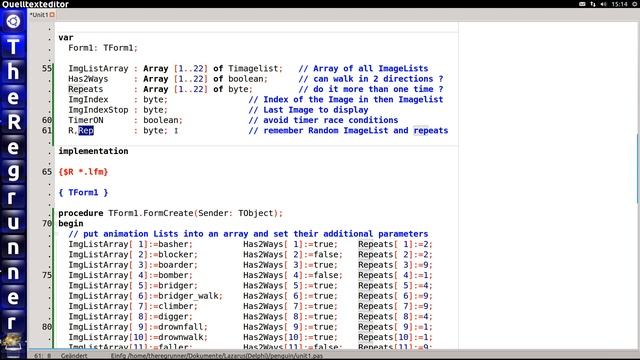The width and height of the screenshot is (640, 360).
Task: Click the '{$R *.lfm}' directive
Action: [83, 172]
